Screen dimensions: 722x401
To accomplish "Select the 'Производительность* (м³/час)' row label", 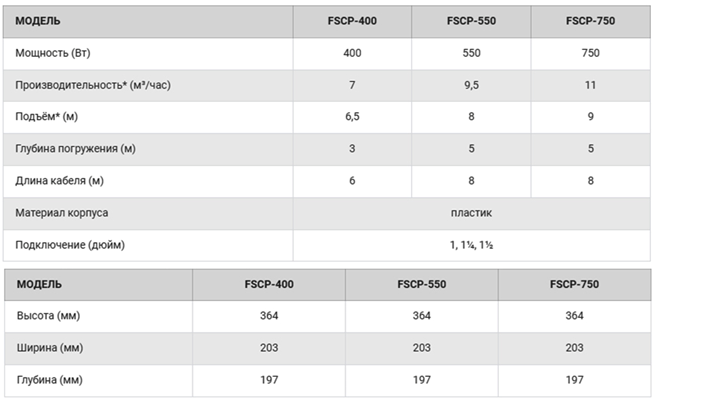I will (x=93, y=85).
